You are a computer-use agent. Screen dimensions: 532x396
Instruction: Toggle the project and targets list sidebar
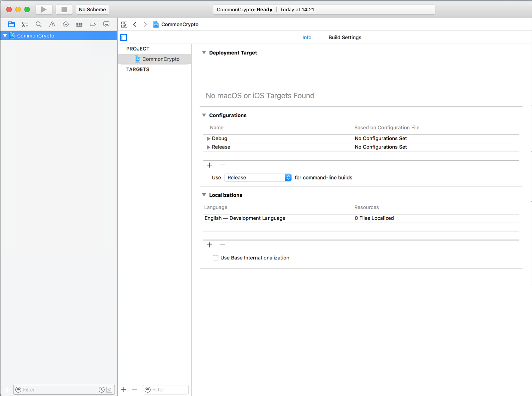click(x=124, y=38)
